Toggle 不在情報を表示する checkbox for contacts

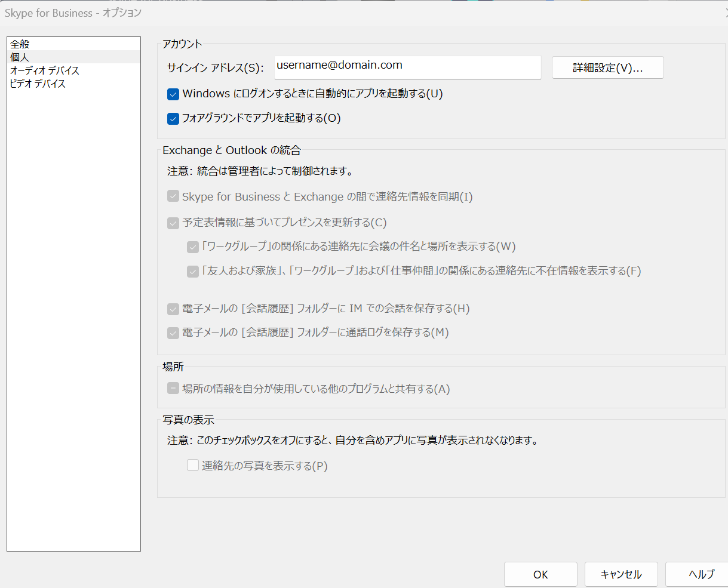coord(193,272)
